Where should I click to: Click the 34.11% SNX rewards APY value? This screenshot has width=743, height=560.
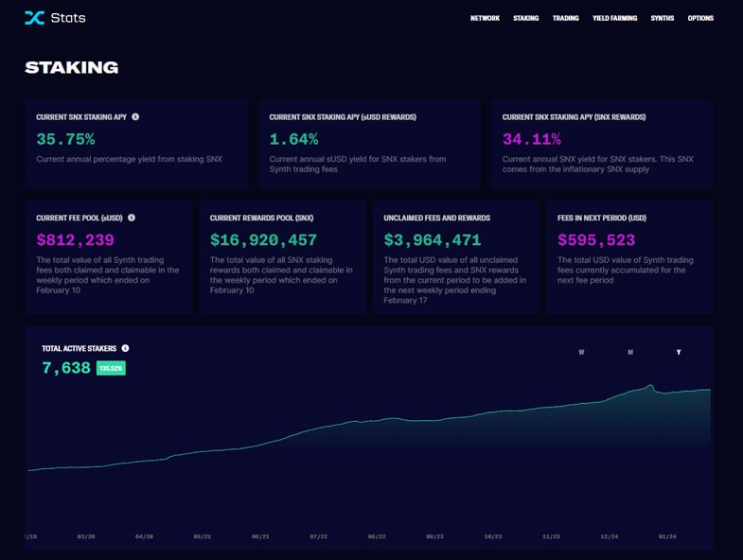[532, 139]
